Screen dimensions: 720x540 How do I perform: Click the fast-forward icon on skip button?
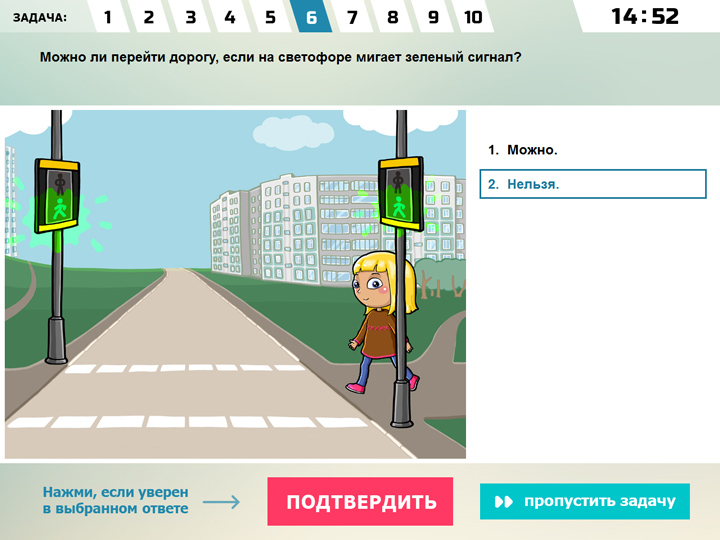click(503, 501)
